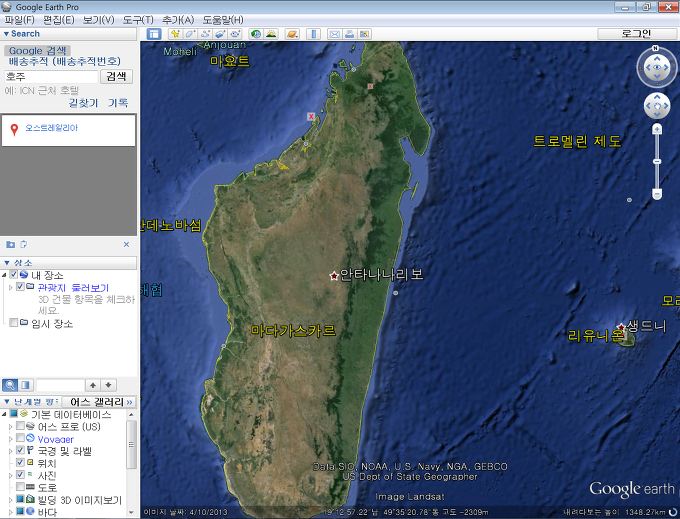This screenshot has width=680, height=519.
Task: Click the red X marker on northwest coast
Action: [311, 116]
